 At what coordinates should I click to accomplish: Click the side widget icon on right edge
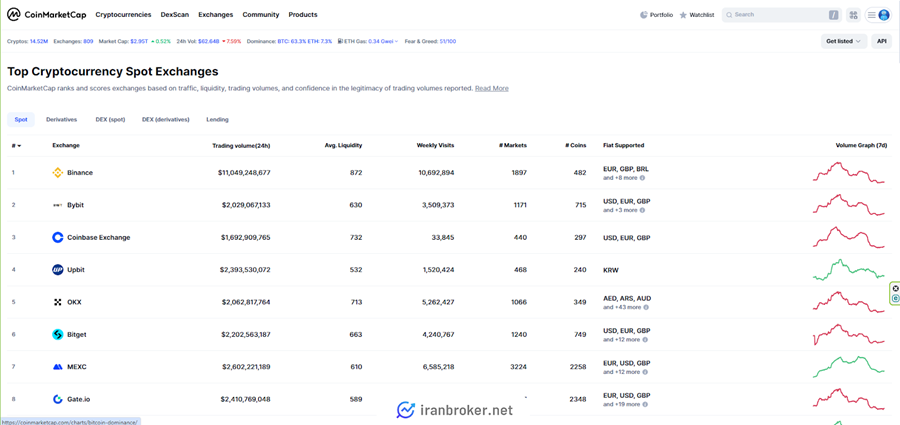pyautogui.click(x=895, y=293)
